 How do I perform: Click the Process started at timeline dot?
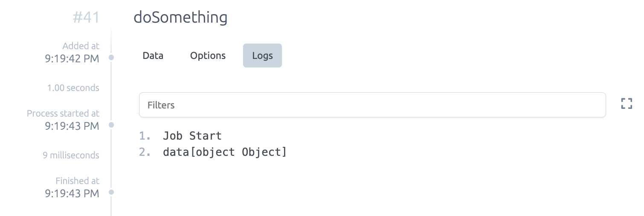111,125
